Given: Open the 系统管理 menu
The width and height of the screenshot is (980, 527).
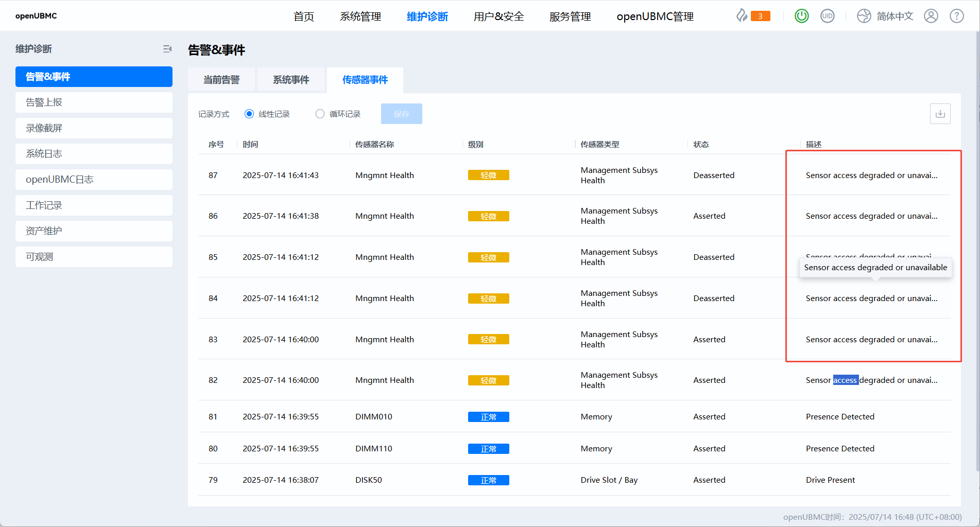Looking at the screenshot, I should pyautogui.click(x=360, y=16).
